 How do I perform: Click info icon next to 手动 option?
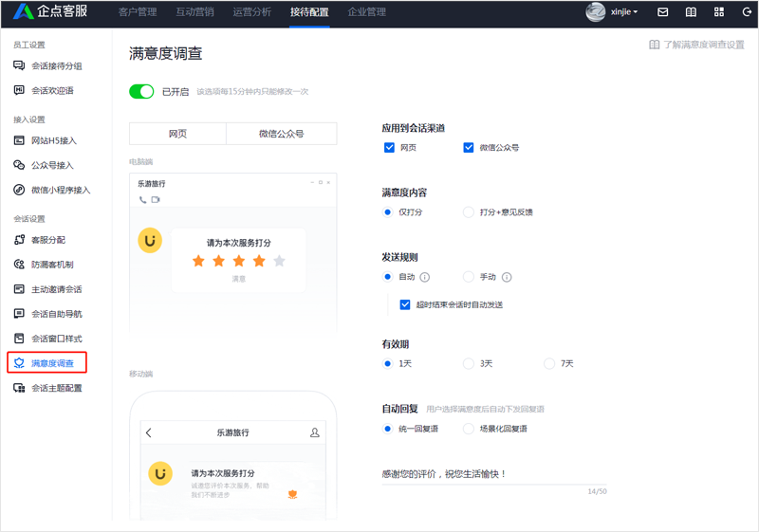(507, 277)
